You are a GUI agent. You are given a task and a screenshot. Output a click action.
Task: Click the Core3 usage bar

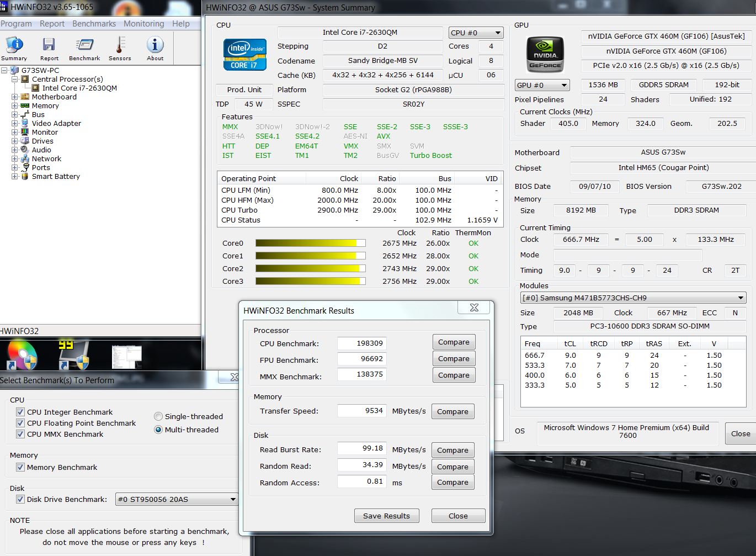point(310,281)
